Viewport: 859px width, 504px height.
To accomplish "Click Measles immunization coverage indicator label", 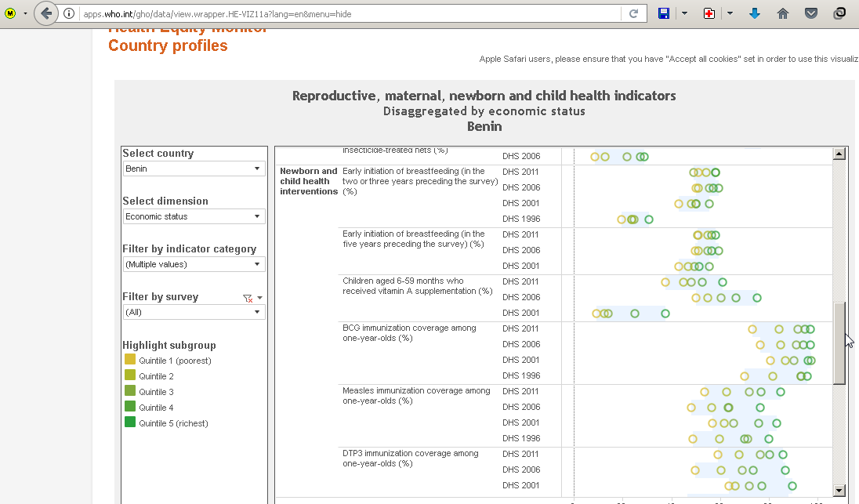I will pyautogui.click(x=416, y=396).
